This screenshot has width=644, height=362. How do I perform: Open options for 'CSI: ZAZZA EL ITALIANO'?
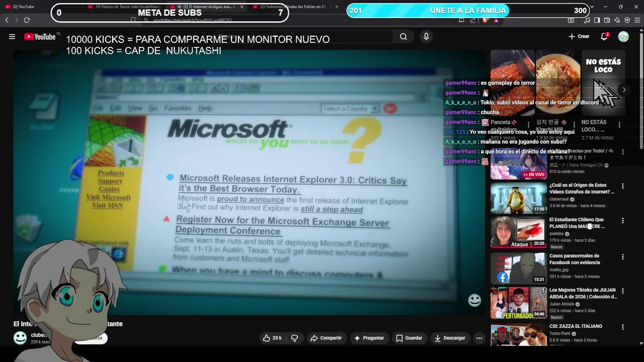coord(623,327)
